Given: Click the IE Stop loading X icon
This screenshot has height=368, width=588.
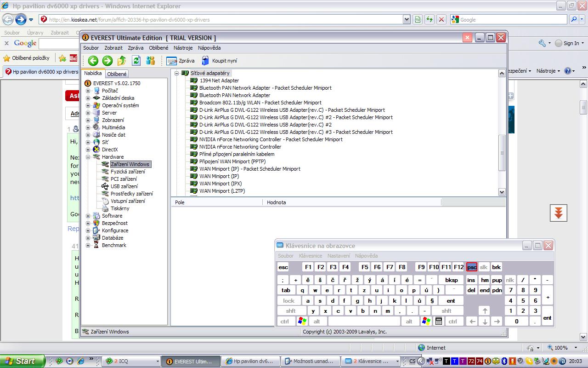Looking at the screenshot, I should point(441,19).
